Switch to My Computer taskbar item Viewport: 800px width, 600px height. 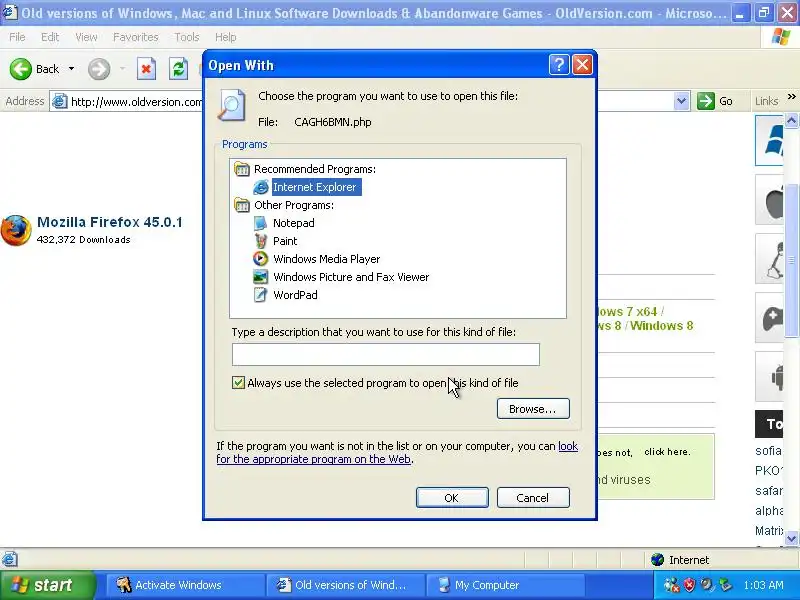pos(505,585)
